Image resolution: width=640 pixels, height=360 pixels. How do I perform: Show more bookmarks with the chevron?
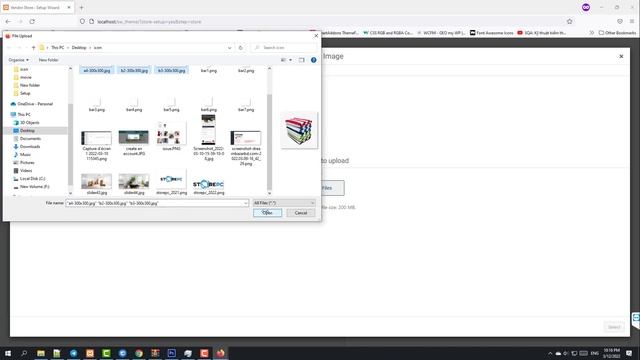coord(591,33)
